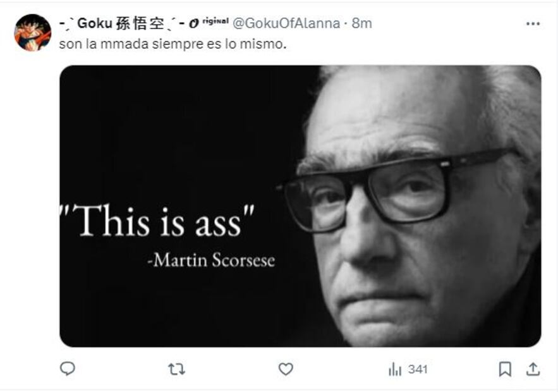Click the black empty area of the image
Viewport: 558px width, 392px height.
click(171, 128)
